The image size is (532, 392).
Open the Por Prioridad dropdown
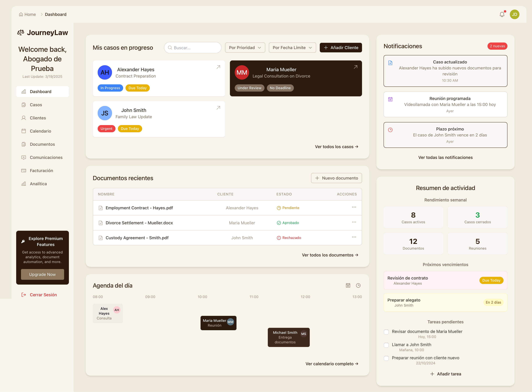click(x=245, y=47)
